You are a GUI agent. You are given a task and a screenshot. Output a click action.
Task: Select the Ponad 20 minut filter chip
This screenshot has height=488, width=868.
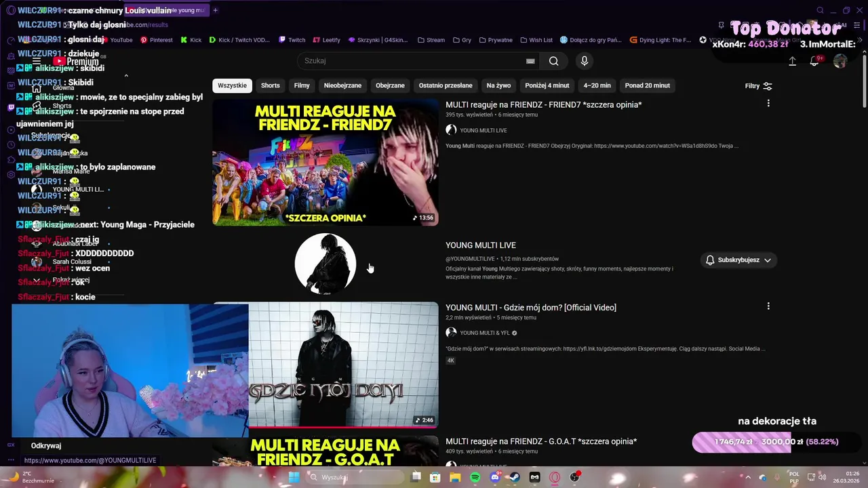coord(648,85)
